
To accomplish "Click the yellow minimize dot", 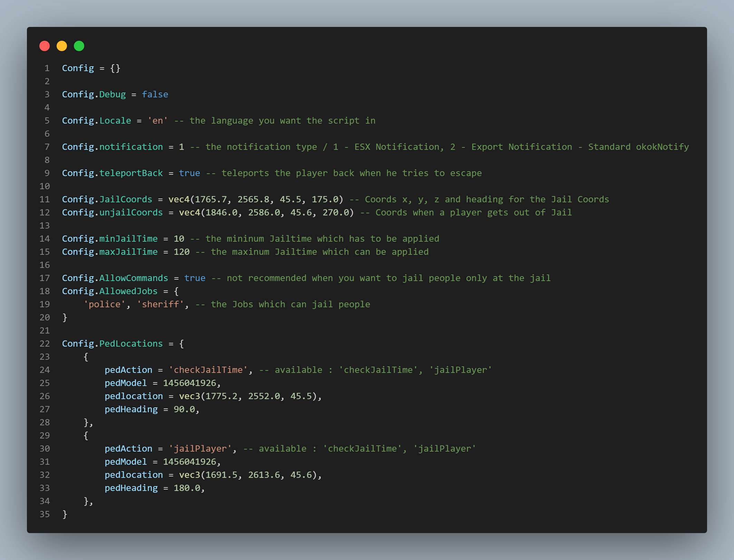I will click(x=62, y=46).
